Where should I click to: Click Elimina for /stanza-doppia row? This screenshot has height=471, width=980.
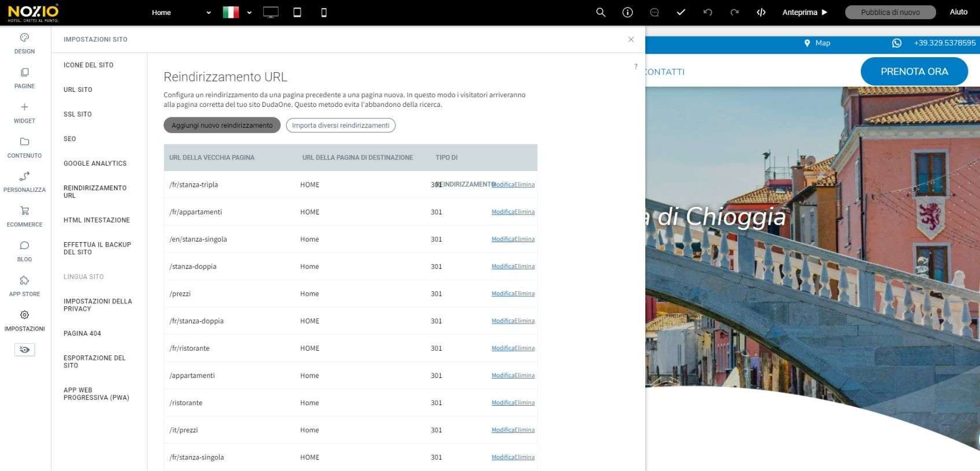524,266
